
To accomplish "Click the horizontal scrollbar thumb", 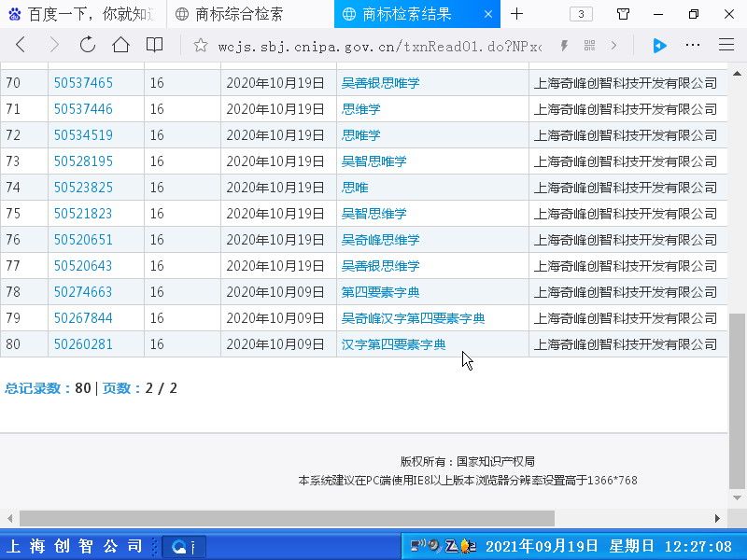I will (x=286, y=518).
